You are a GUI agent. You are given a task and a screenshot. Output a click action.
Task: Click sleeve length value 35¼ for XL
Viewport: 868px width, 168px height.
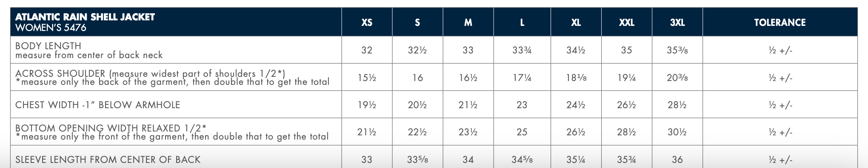[576, 160]
